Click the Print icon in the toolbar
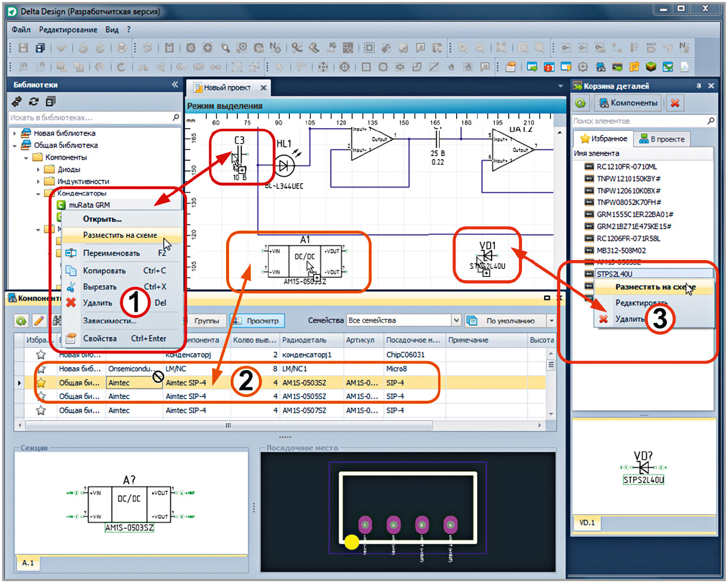The image size is (728, 583). click(x=122, y=48)
